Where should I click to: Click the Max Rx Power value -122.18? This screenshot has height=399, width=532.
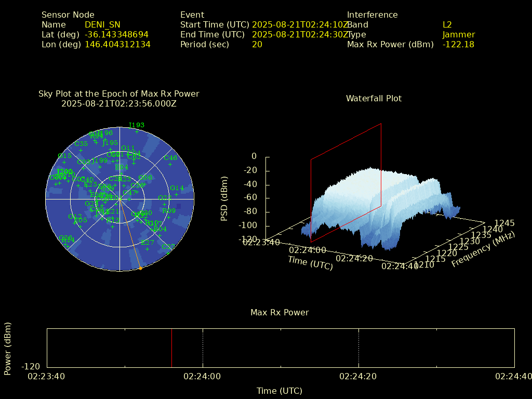458,44
